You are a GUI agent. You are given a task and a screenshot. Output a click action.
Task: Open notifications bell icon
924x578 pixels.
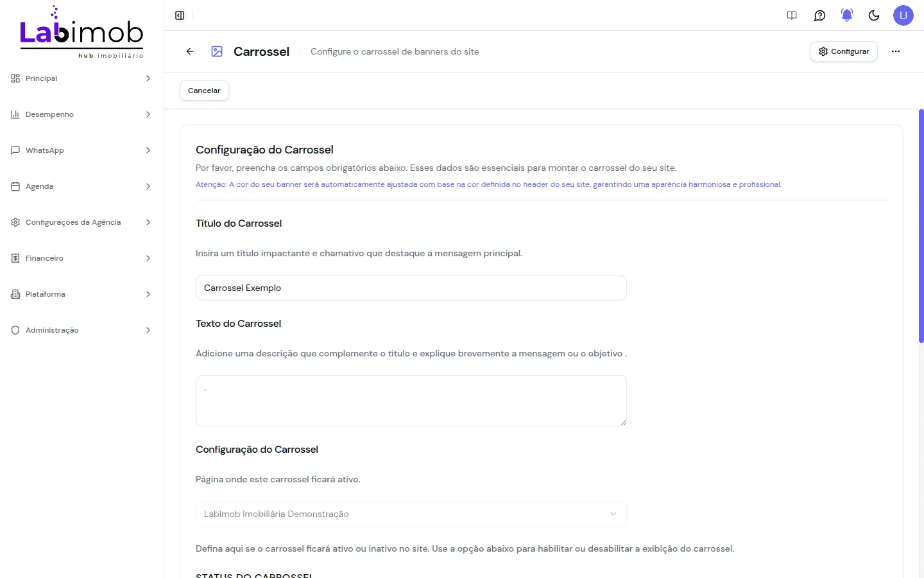tap(847, 15)
